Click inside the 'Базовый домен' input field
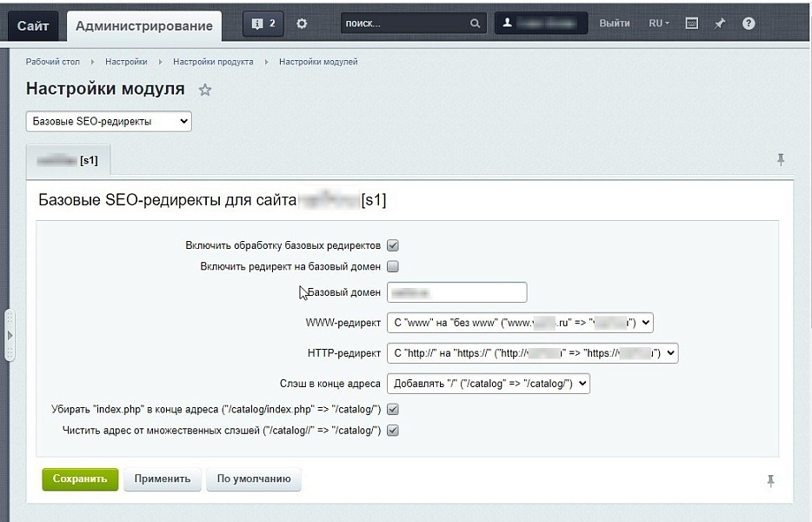The image size is (812, 522). pyautogui.click(x=456, y=291)
